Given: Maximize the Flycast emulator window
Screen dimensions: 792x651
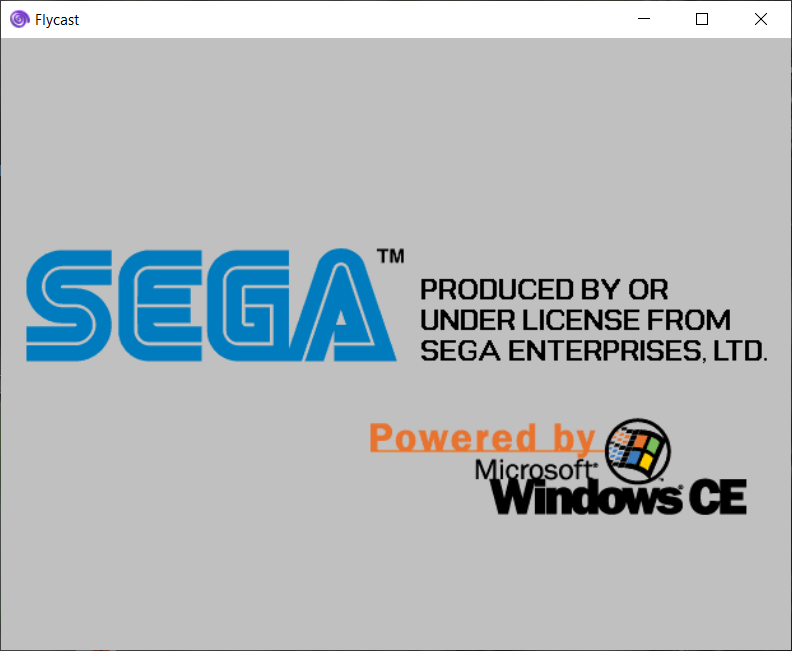Looking at the screenshot, I should pyautogui.click(x=702, y=19).
